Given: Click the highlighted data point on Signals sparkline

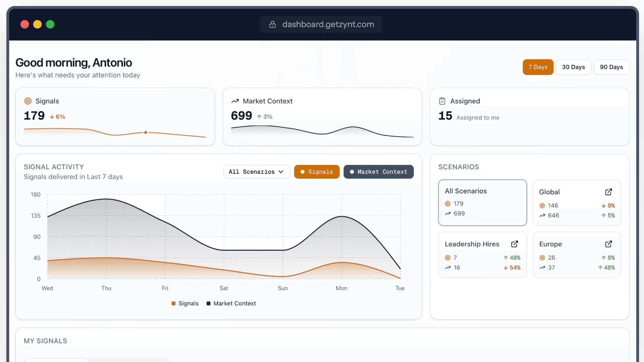Looking at the screenshot, I should [x=146, y=132].
